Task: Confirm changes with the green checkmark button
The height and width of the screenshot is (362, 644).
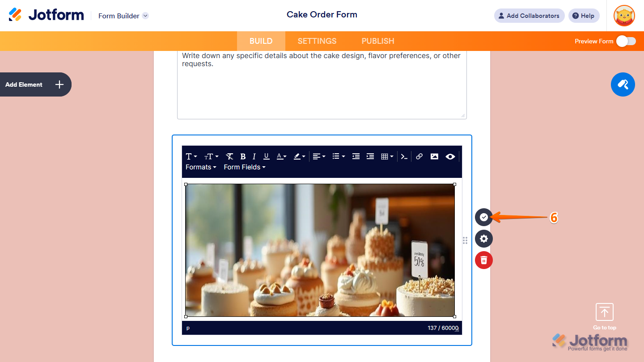Action: tap(483, 217)
